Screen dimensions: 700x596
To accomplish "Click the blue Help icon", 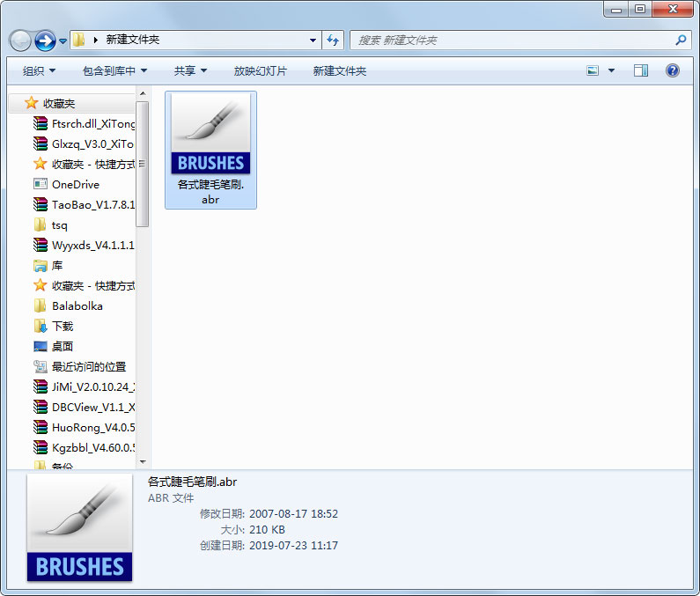I will pyautogui.click(x=673, y=70).
